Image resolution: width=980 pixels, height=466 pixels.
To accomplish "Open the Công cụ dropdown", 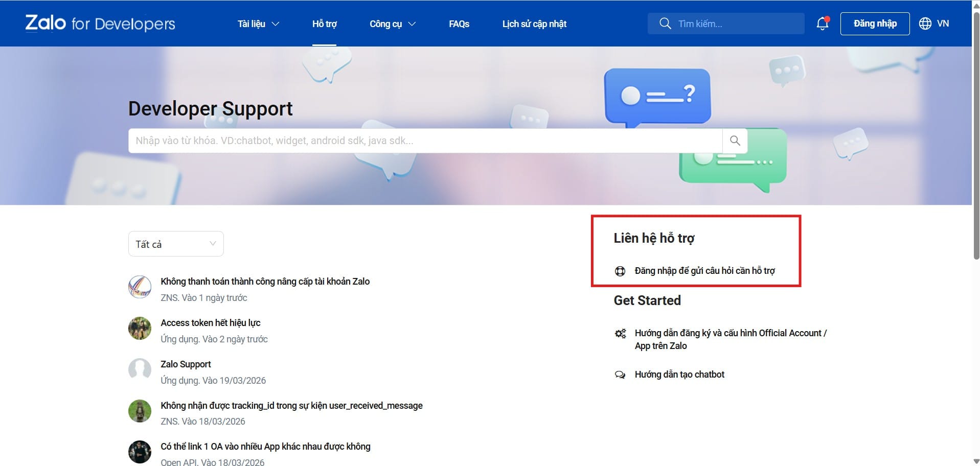I will pyautogui.click(x=392, y=24).
